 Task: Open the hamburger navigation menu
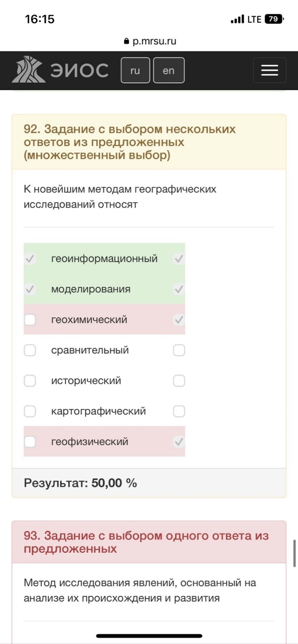(x=269, y=71)
